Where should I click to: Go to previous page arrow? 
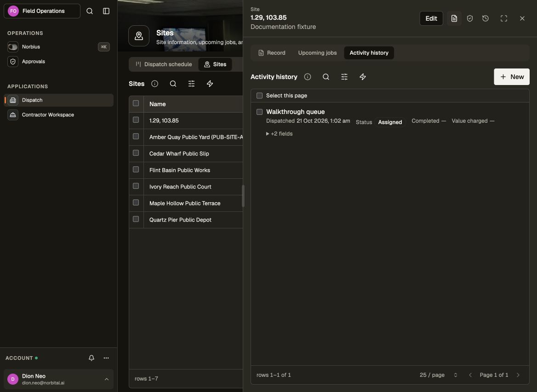(x=470, y=375)
